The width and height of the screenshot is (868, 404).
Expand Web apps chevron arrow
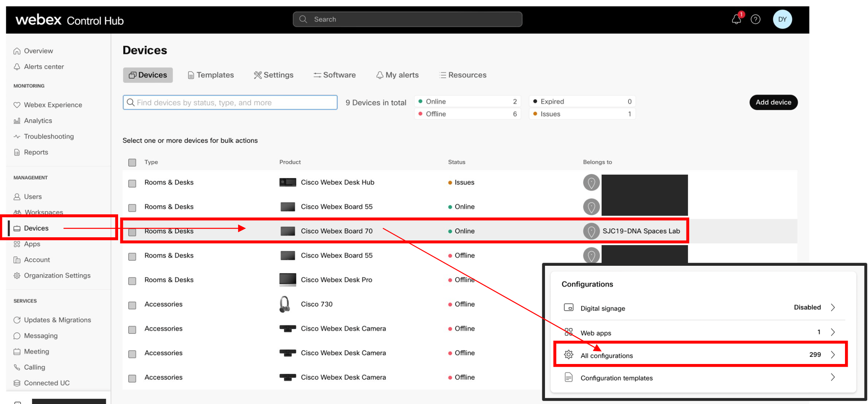[833, 332]
